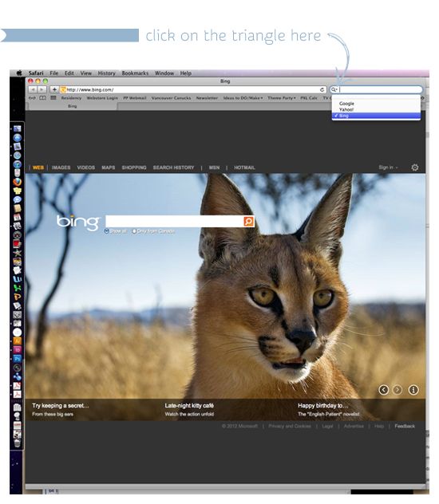This screenshot has width=439, height=504.
Task: Switch to Bing IMAGES search
Action: 61,167
